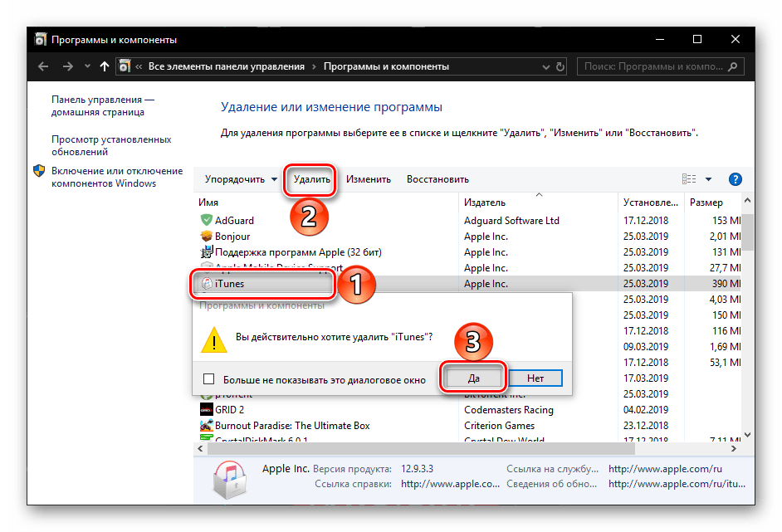
Task: Confirm removal with the Да button
Action: click(x=473, y=378)
